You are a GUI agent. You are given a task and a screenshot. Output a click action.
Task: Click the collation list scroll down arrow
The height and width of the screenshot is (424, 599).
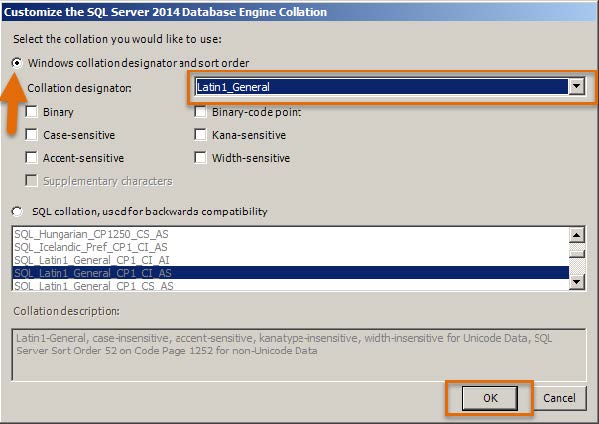point(577,282)
